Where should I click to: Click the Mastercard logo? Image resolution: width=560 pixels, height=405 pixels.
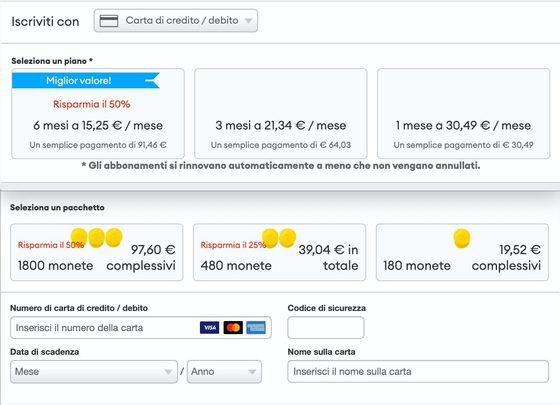(233, 328)
